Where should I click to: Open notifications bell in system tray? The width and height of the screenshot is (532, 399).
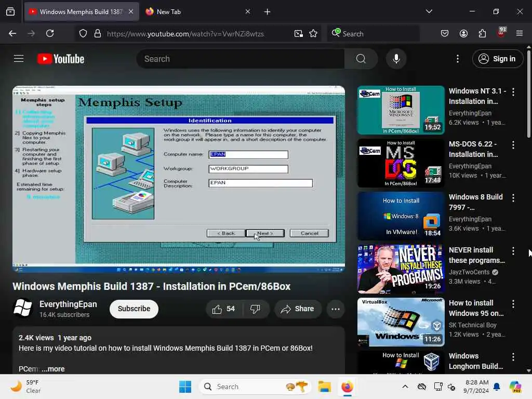(x=497, y=387)
